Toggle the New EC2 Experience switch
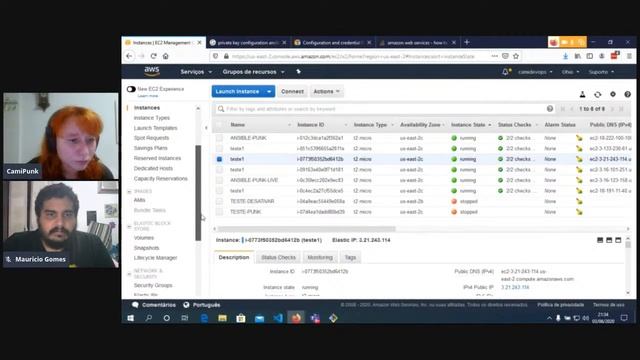This screenshot has height=360, width=640. [x=131, y=89]
